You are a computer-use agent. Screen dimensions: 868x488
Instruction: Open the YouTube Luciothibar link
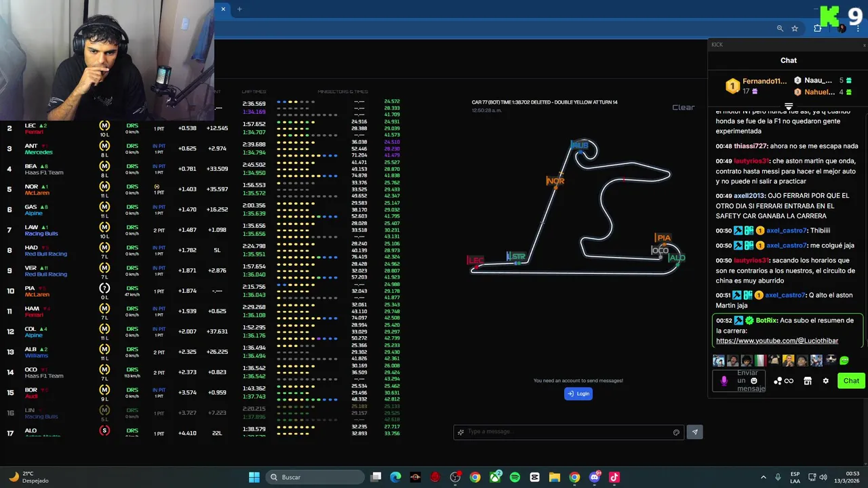pyautogui.click(x=777, y=341)
